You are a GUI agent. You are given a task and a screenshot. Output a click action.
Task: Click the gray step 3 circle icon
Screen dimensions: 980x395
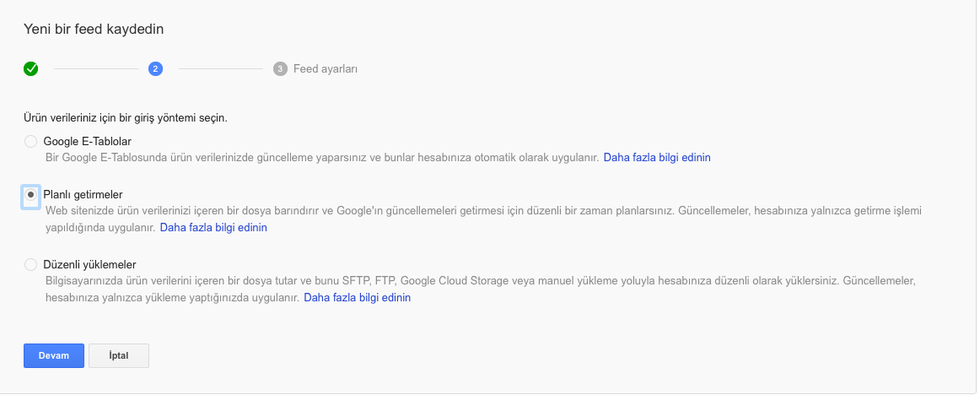(280, 68)
